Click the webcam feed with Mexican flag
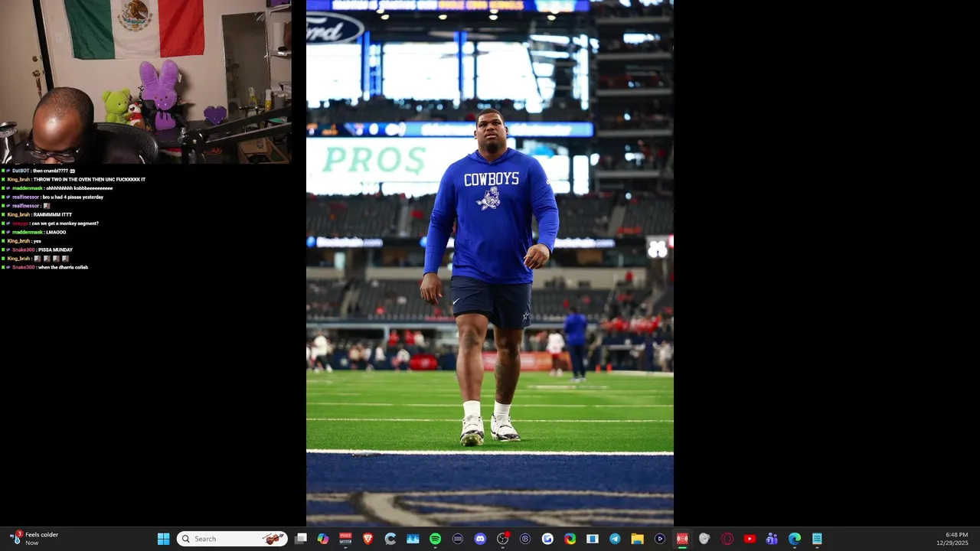Screen dimensions: 980x551 [x=145, y=82]
